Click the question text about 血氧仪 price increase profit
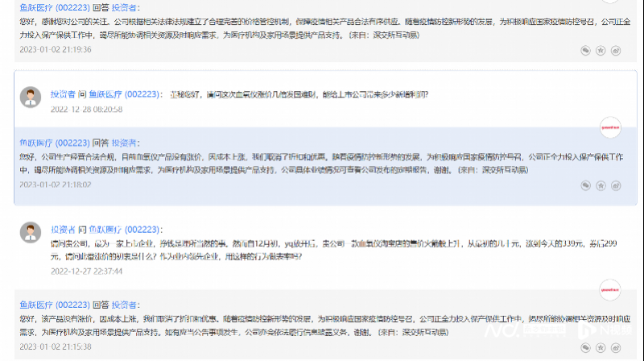The image size is (644, 361). (299, 94)
